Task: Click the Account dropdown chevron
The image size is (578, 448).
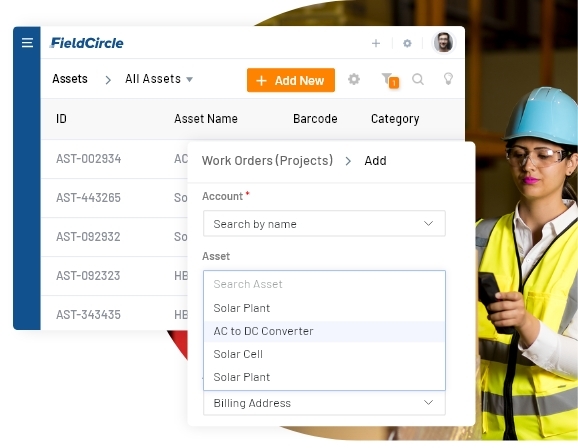Action: coord(428,223)
